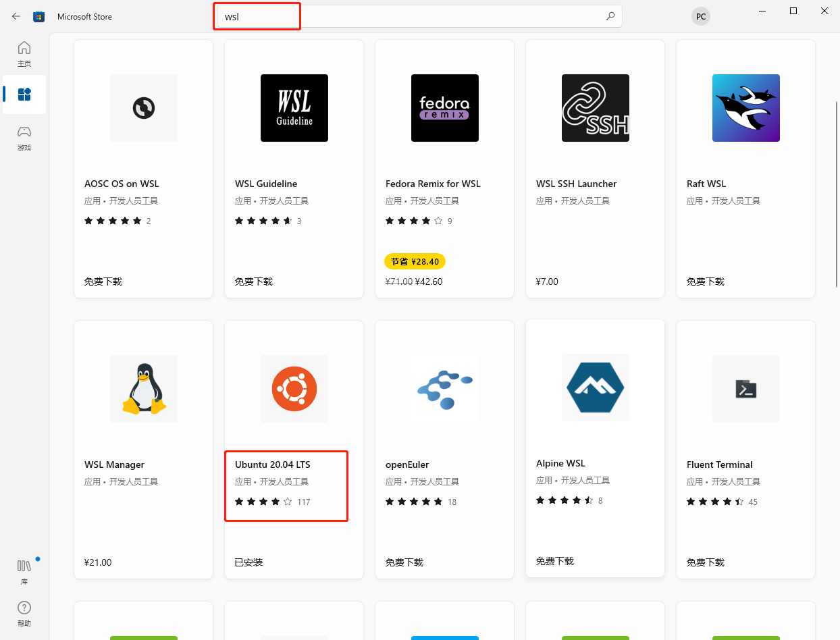Click the AOSC OS on WSL icon
This screenshot has height=640, width=840.
(x=144, y=108)
